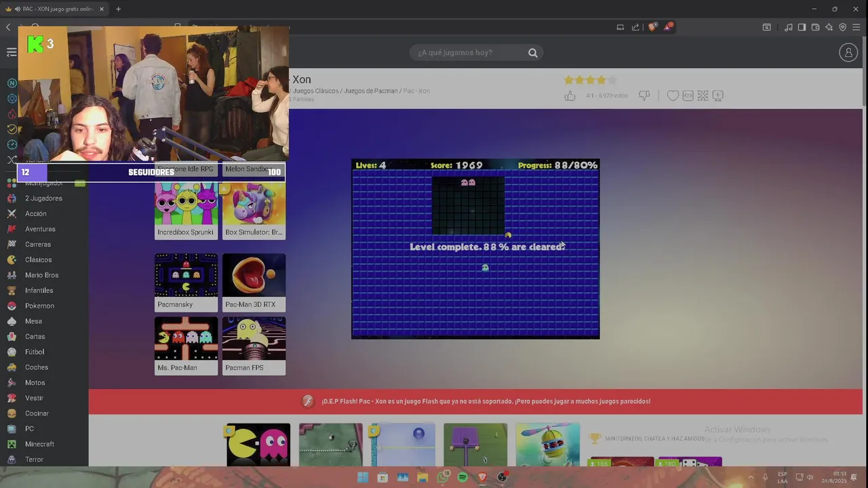Open the user profile icon
This screenshot has width=868, height=488.
pos(848,52)
